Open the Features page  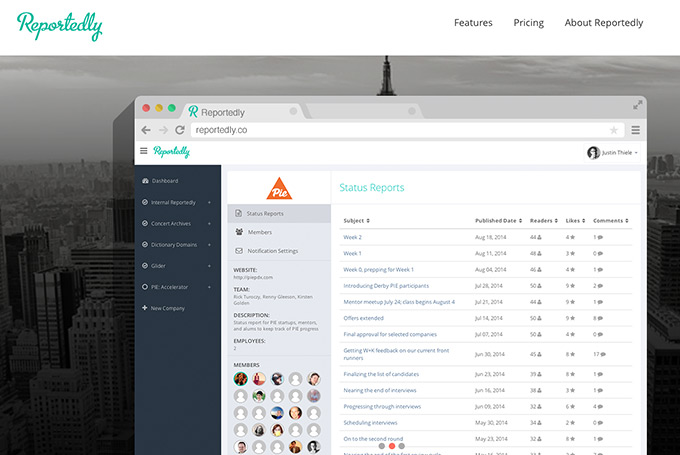tap(473, 23)
